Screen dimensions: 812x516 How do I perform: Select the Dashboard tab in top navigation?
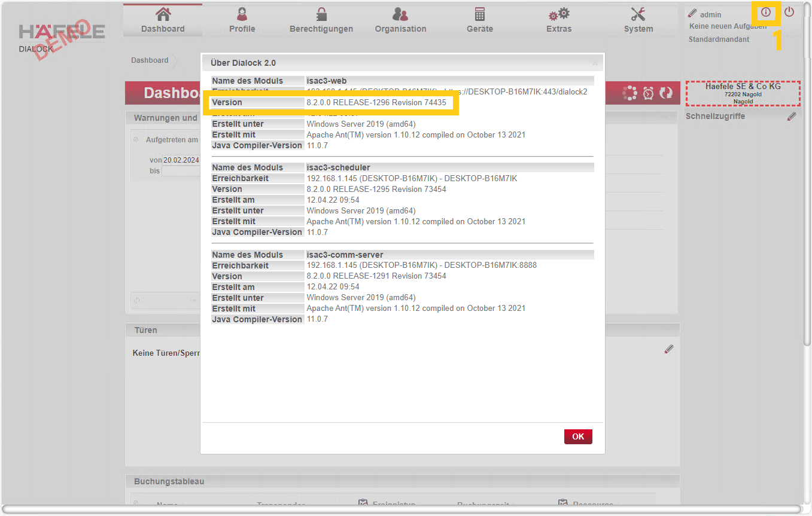pos(163,20)
